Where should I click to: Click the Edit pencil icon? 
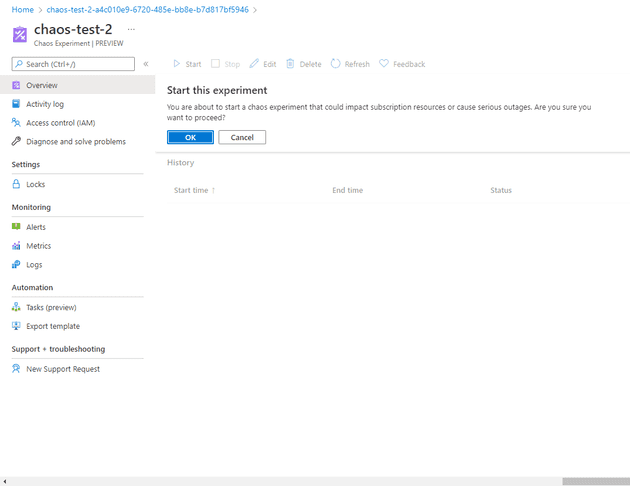coord(254,63)
